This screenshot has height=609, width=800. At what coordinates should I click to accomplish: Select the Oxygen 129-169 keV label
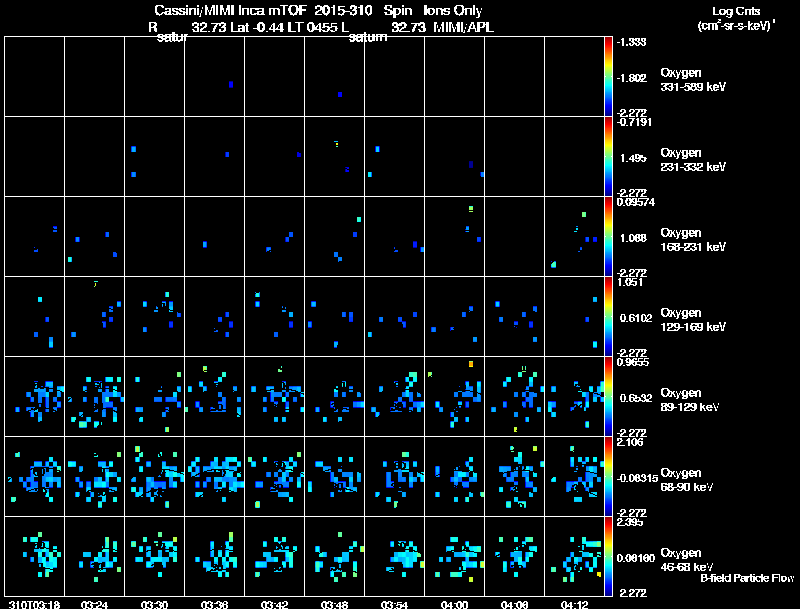click(x=693, y=320)
